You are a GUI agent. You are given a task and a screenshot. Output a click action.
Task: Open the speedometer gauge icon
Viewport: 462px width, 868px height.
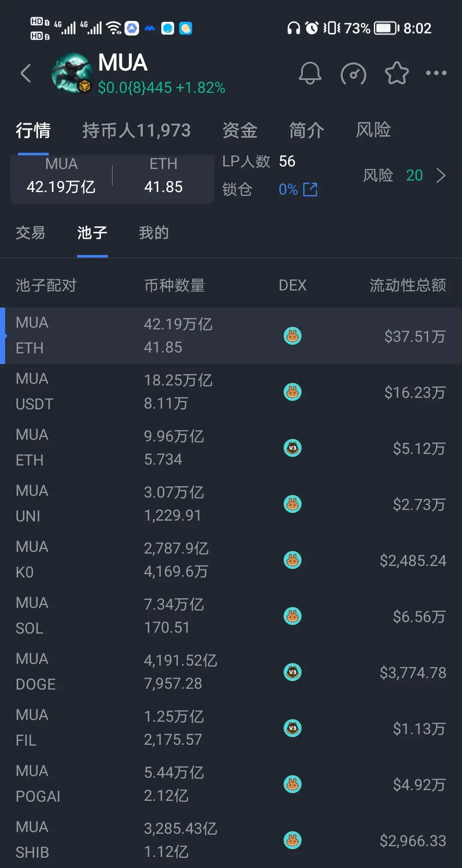coord(353,74)
